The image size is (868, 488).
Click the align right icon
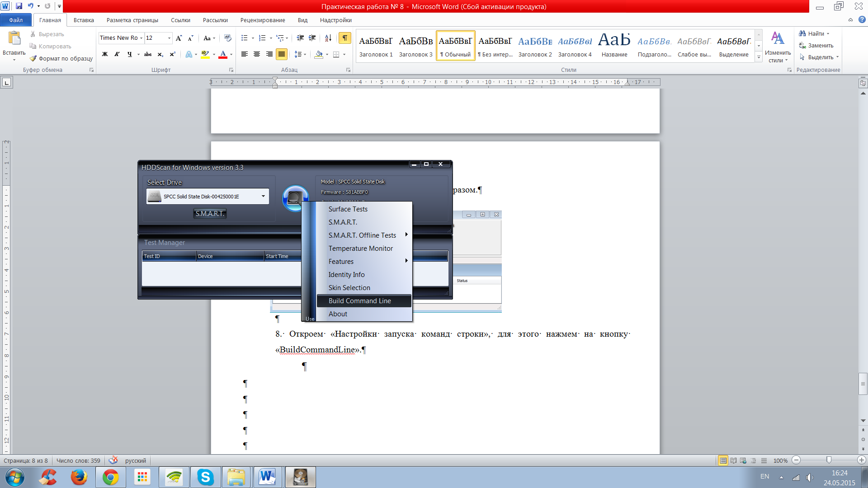pos(269,54)
